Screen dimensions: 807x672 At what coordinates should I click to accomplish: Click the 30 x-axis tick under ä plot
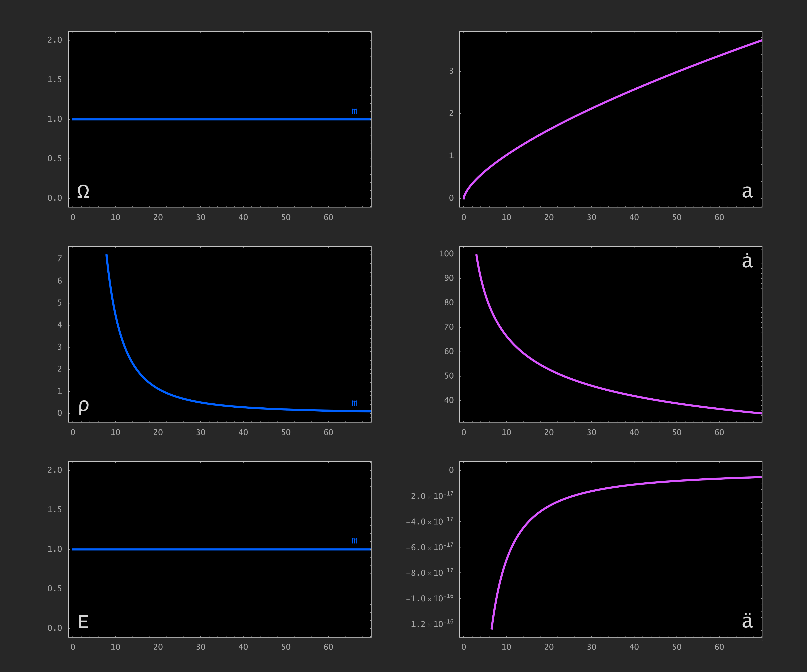pyautogui.click(x=591, y=647)
